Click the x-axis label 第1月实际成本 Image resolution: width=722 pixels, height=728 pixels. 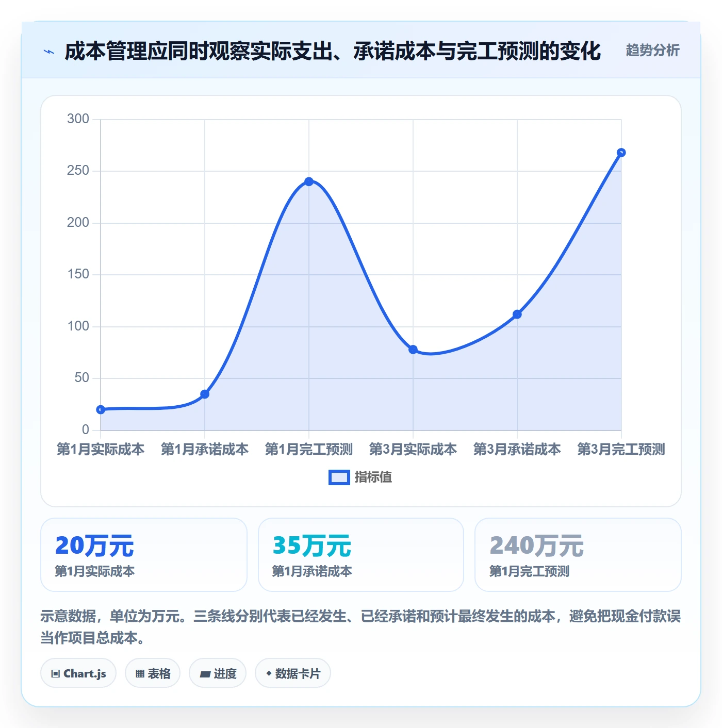[101, 450]
